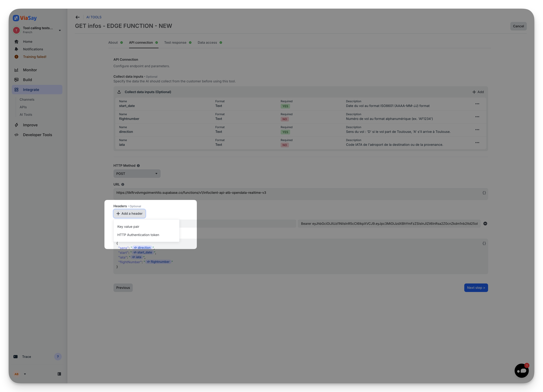The width and height of the screenshot is (543, 392).
Task: Click the upload icon on Collect data inputs
Action: [119, 92]
